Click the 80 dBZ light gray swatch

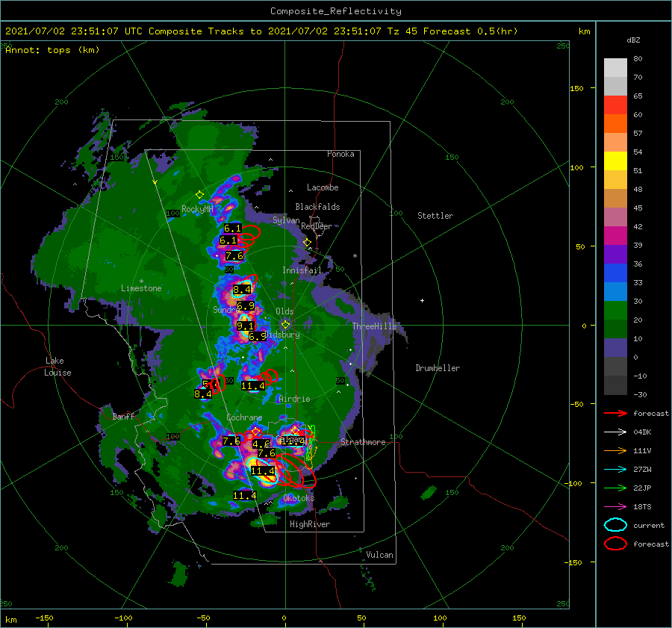(x=615, y=67)
